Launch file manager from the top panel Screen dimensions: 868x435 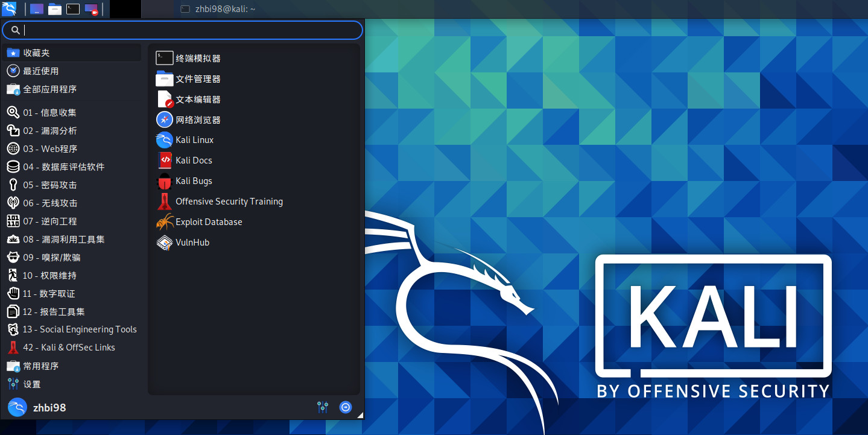click(54, 9)
